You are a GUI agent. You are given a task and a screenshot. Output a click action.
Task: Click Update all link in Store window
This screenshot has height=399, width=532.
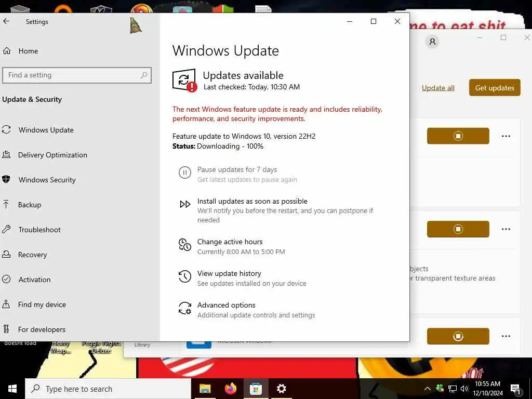pos(438,88)
